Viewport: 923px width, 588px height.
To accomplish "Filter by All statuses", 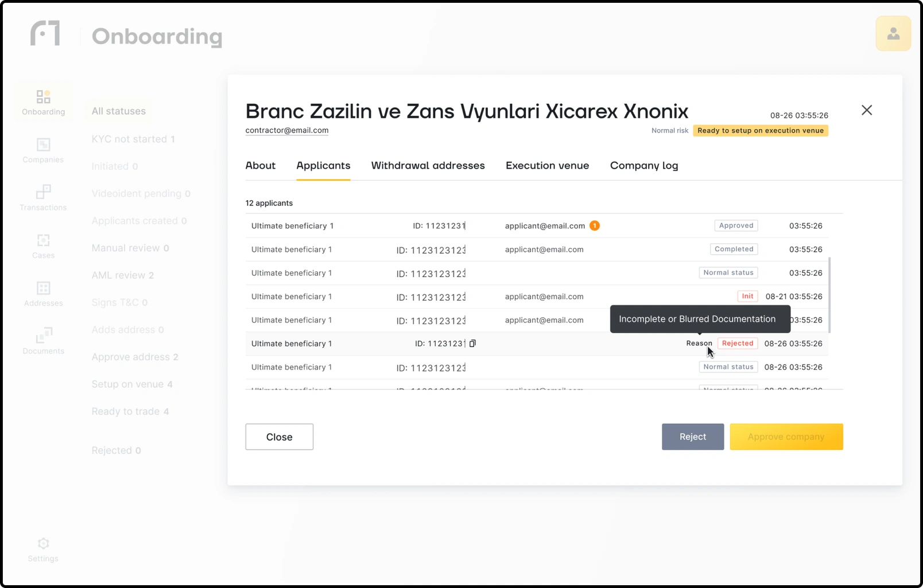I will [x=119, y=111].
